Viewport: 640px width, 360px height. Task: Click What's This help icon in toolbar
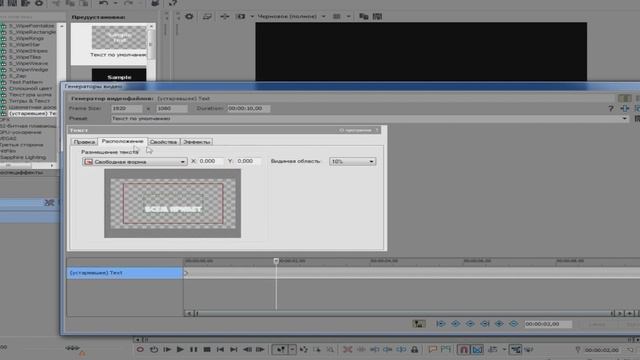173,3
